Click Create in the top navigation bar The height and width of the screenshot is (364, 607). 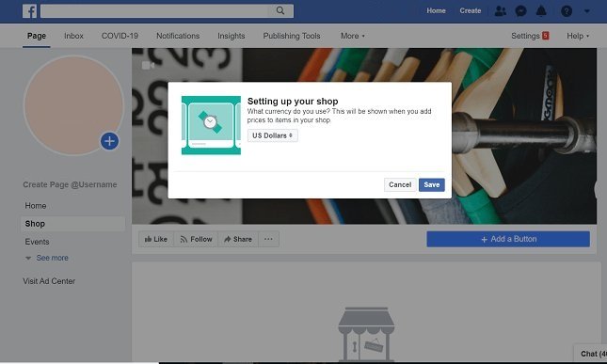(x=471, y=11)
